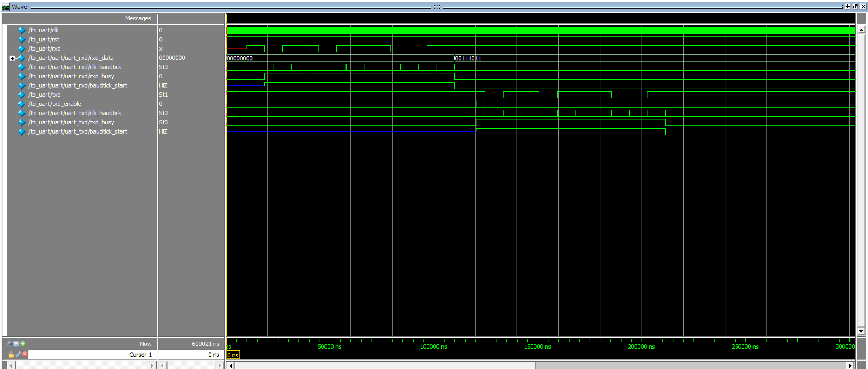Close the Wave window pane

pyautogui.click(x=863, y=7)
